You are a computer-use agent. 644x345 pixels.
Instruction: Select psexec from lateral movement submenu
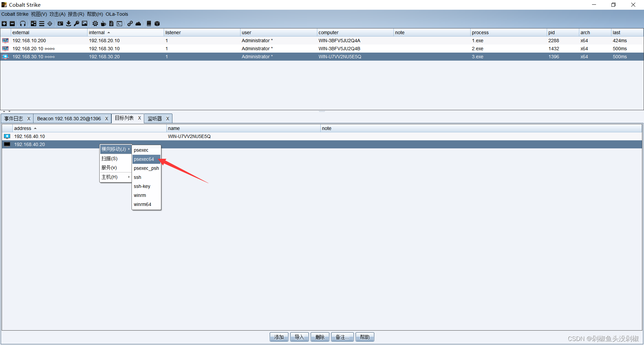pyautogui.click(x=147, y=150)
